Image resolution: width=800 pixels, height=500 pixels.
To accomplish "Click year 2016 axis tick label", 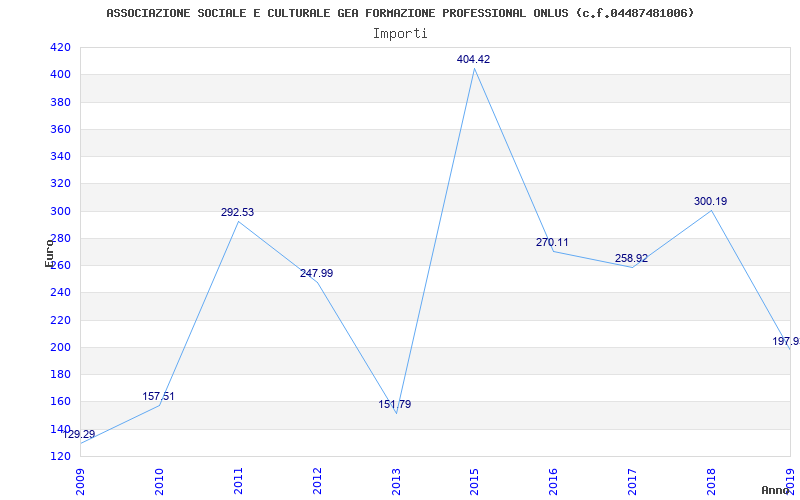I will click(553, 480).
